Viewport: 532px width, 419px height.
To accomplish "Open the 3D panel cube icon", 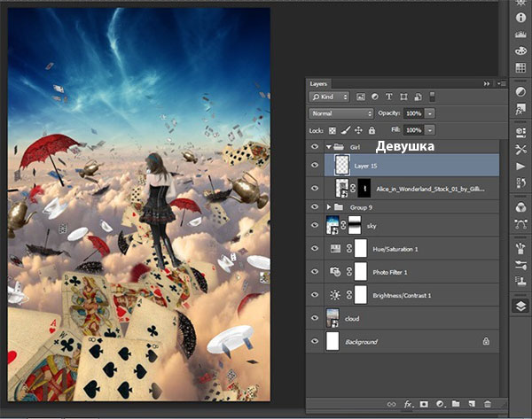I will pos(520,132).
